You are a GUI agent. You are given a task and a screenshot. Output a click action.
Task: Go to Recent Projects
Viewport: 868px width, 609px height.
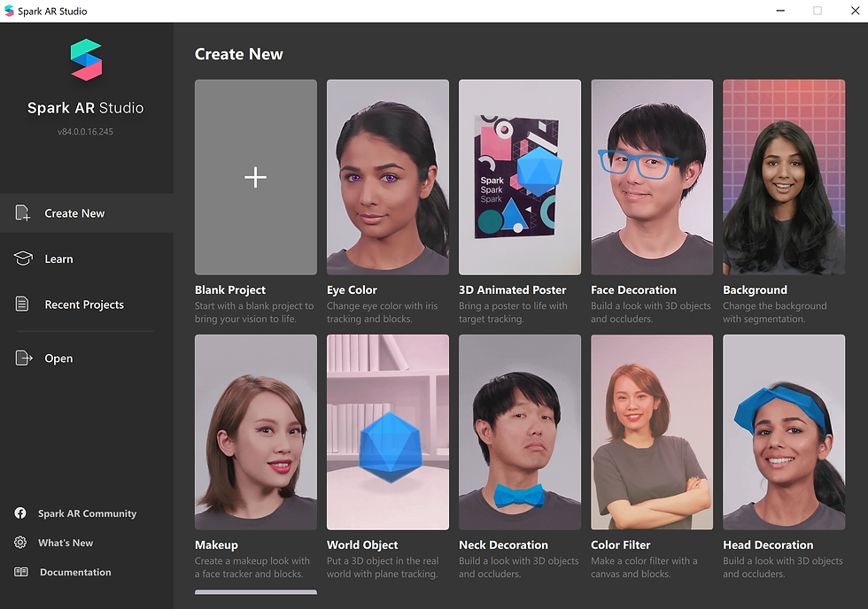coord(87,304)
